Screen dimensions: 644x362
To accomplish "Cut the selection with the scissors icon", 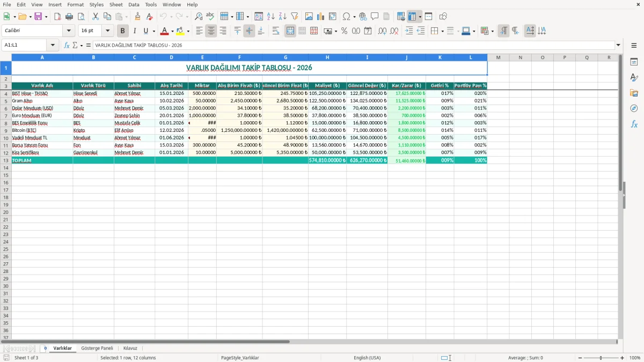I will coord(96,17).
